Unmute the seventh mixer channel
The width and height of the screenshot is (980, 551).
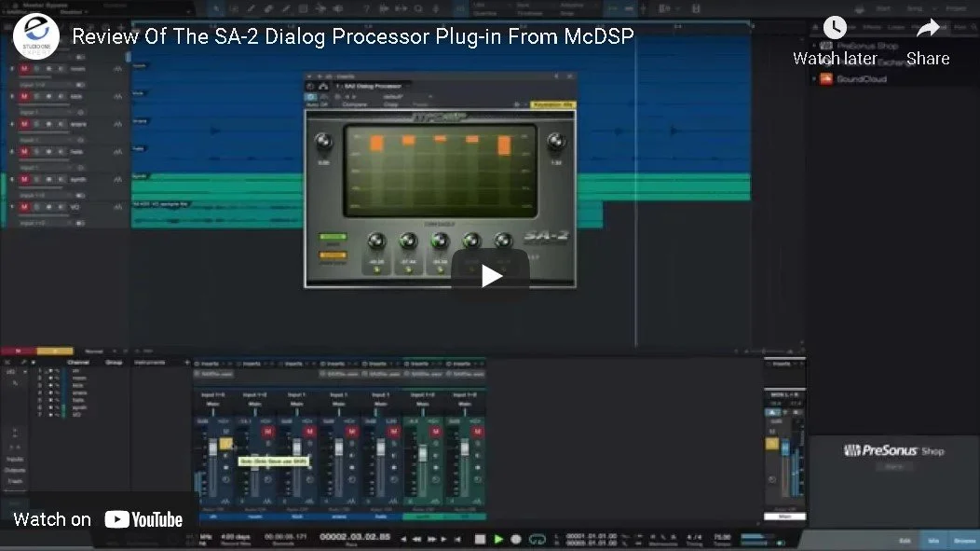point(477,432)
